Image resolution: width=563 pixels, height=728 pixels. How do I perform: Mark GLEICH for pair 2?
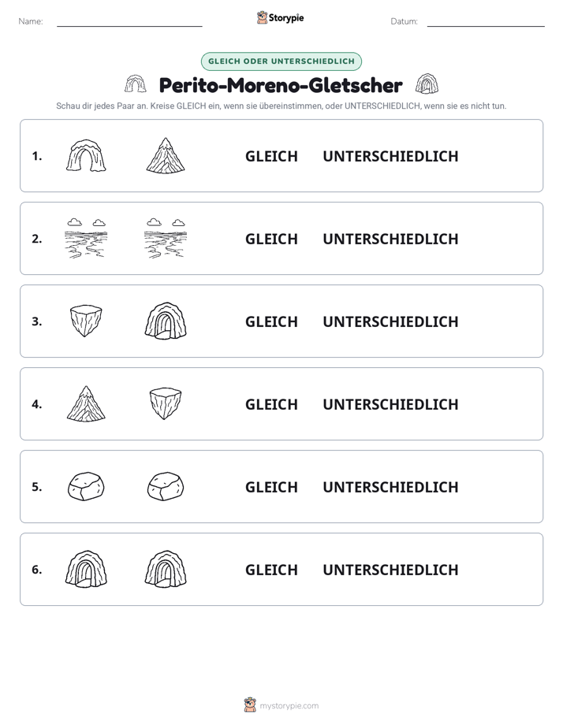point(271,239)
